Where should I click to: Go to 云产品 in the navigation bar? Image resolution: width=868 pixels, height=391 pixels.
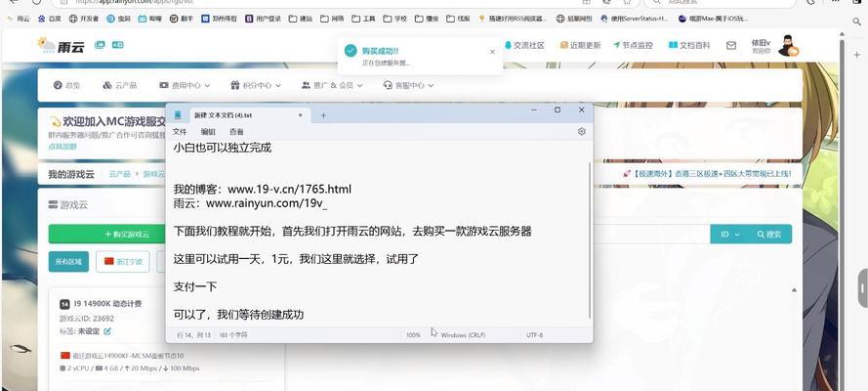(x=119, y=85)
